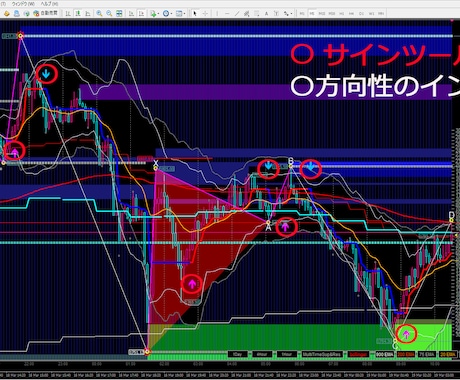
Task: Toggle chart auto scroll icon
Action: (131, 14)
